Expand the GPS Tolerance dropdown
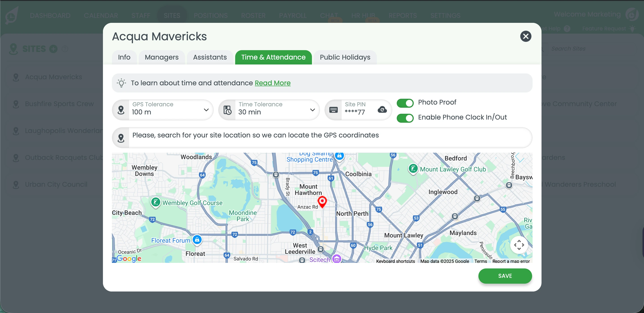The image size is (644, 313). tap(206, 109)
